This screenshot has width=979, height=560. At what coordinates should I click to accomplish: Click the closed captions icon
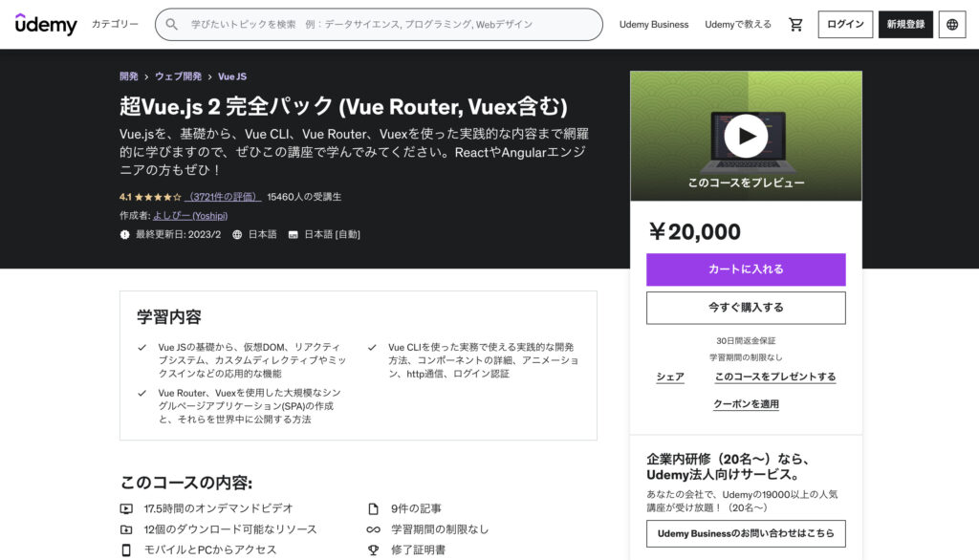click(293, 235)
